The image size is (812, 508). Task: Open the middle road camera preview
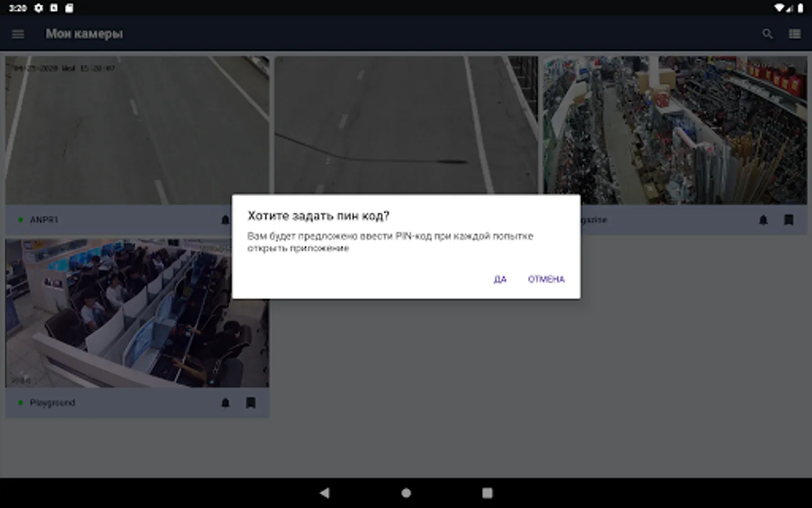click(406, 125)
